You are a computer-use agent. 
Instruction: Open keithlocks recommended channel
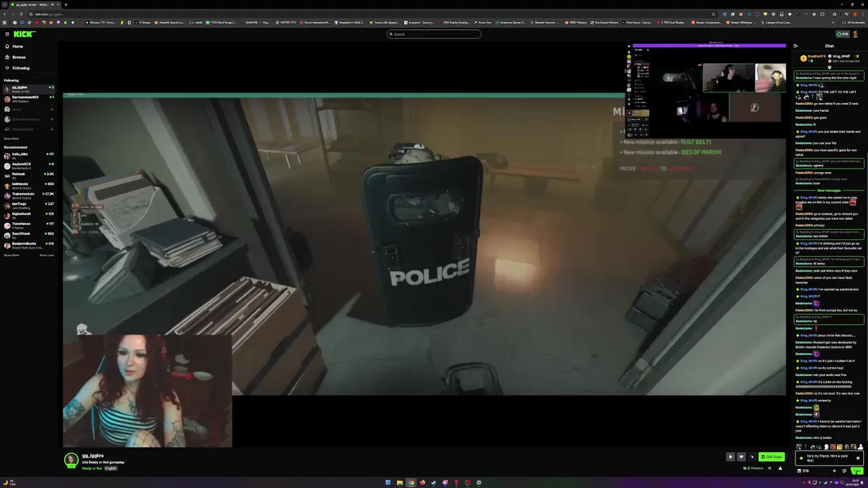pyautogui.click(x=28, y=185)
